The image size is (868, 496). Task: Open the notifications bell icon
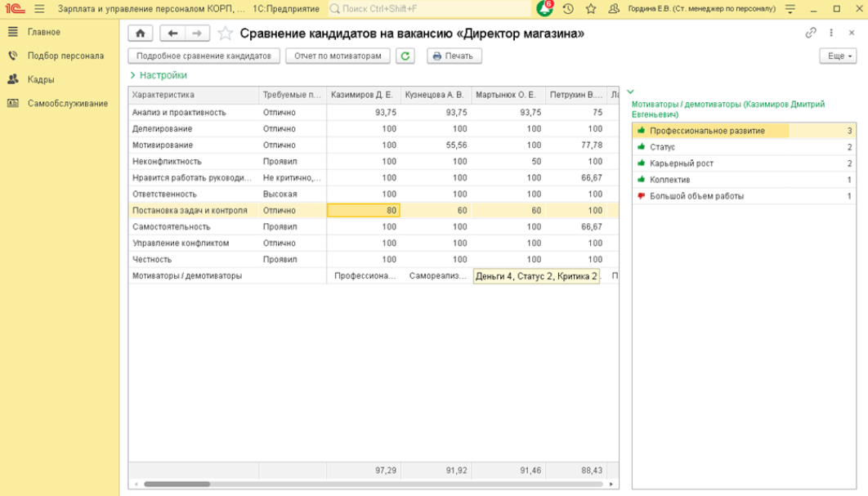pyautogui.click(x=545, y=9)
